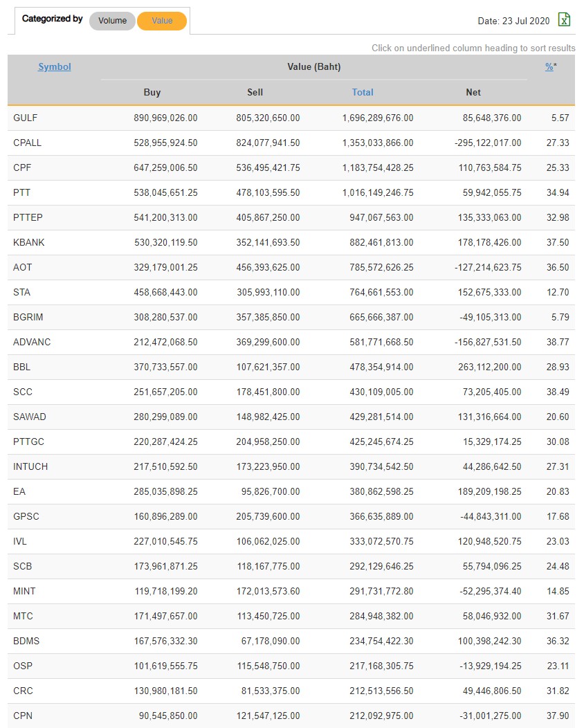Screen dimensions: 584x728
Task: Download the Excel export file
Action: [x=565, y=20]
